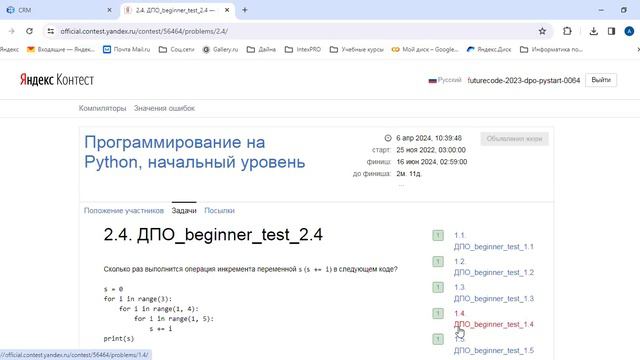640x360 pixels.
Task: Open the Компиляторы page
Action: [102, 108]
